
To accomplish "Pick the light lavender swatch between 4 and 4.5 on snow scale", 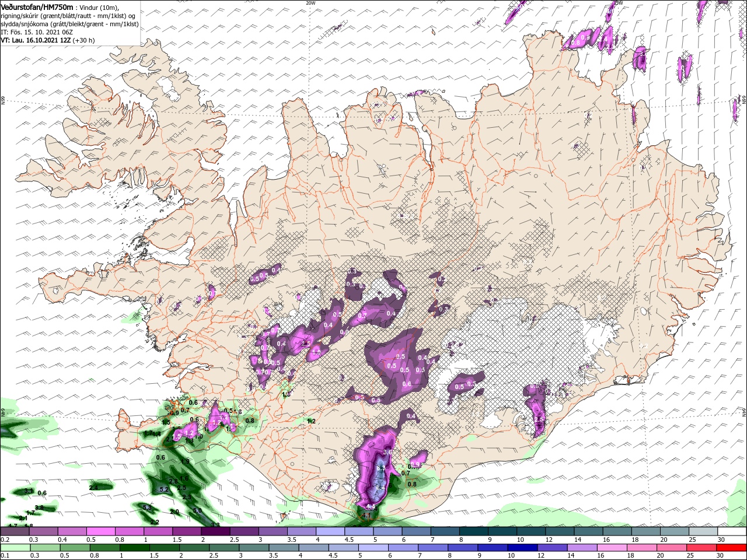I will tap(330, 531).
